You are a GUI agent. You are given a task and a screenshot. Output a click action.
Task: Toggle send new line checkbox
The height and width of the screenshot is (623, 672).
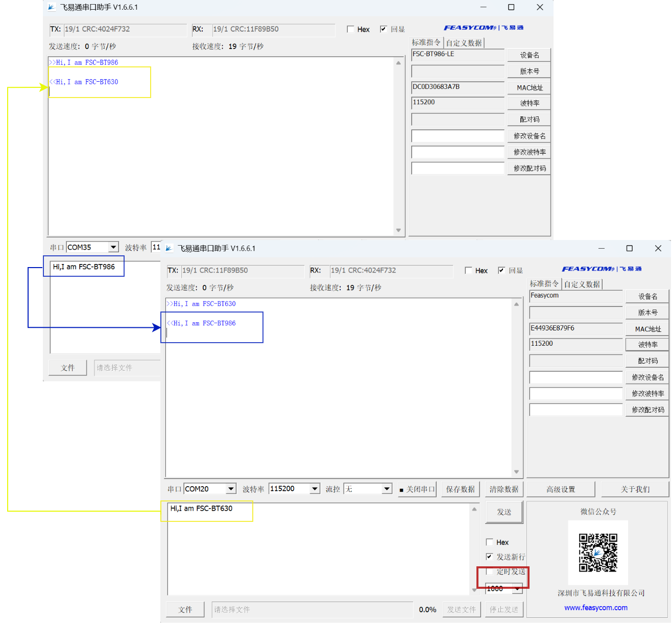(x=490, y=557)
